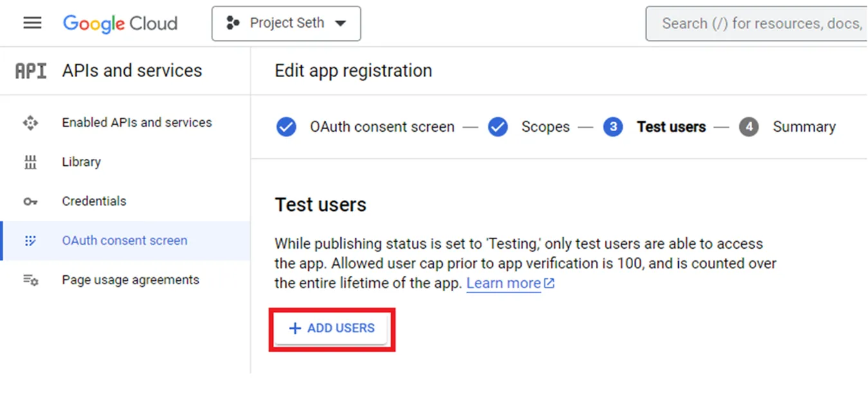Click the completed OAuth consent screen step checkmark
868x405 pixels.
286,127
